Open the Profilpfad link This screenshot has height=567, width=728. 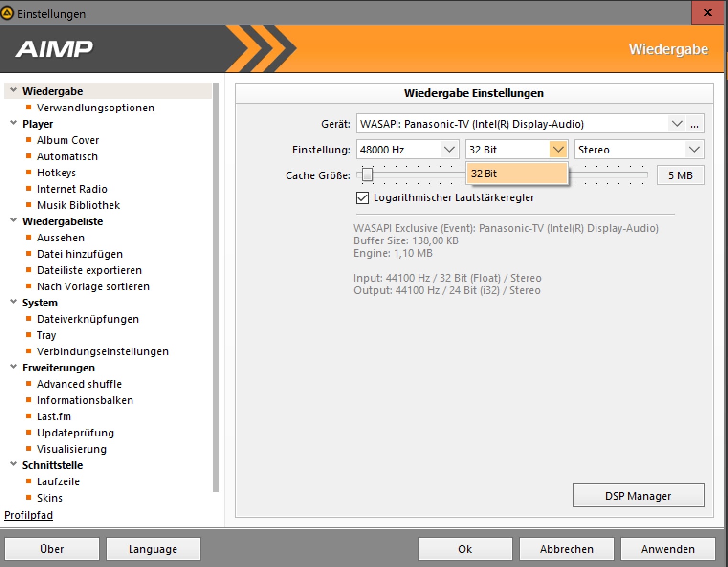(29, 515)
